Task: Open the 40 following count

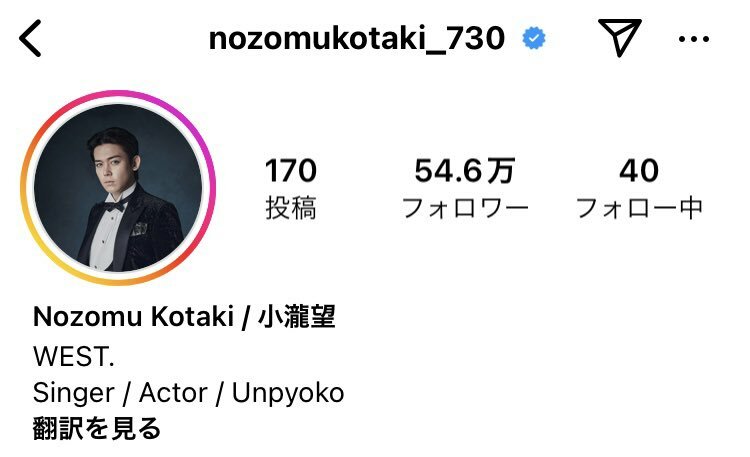Action: point(639,170)
